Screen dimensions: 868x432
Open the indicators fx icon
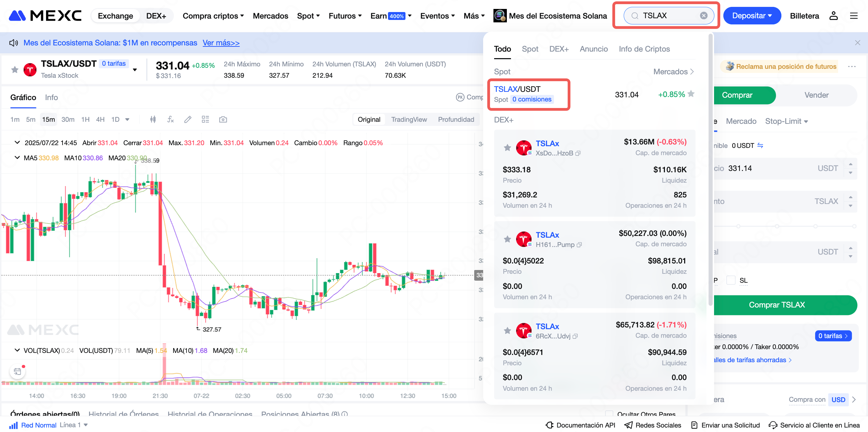coord(170,119)
